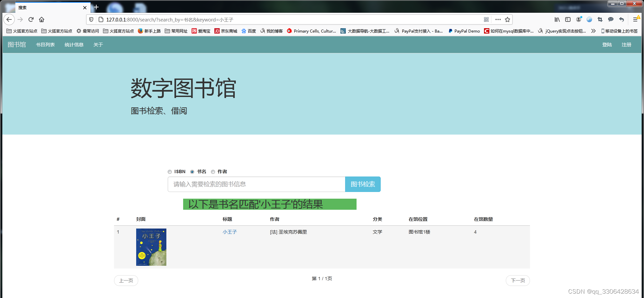The image size is (644, 298).
Task: Click the author cell [法] 圣埃克苏佩里
Action: 288,232
